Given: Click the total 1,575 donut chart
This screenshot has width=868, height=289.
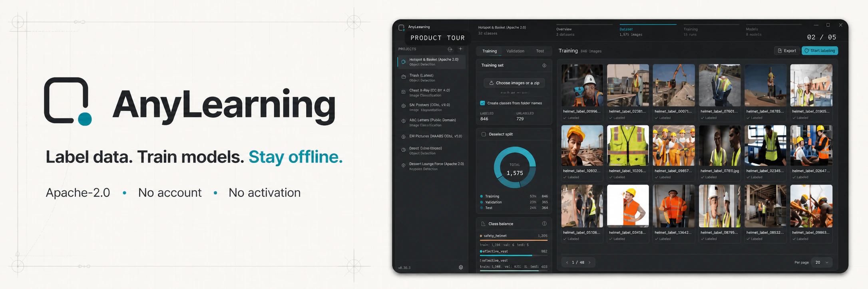Looking at the screenshot, I should pos(515,168).
